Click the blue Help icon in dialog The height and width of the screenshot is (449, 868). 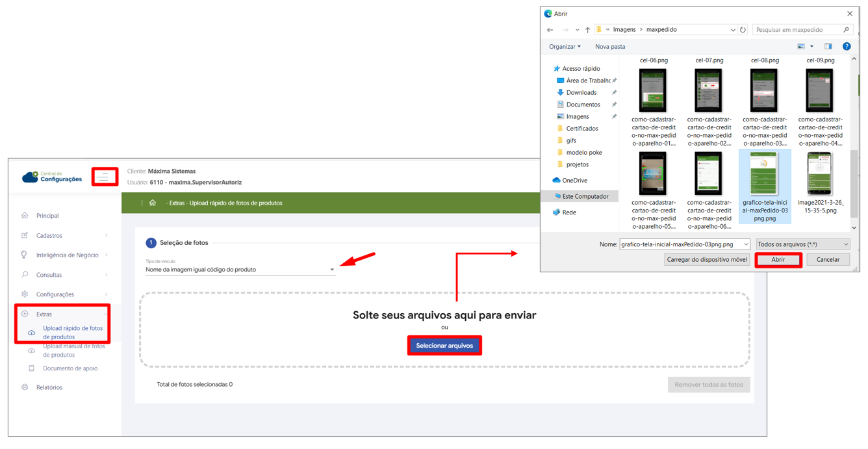click(x=847, y=47)
